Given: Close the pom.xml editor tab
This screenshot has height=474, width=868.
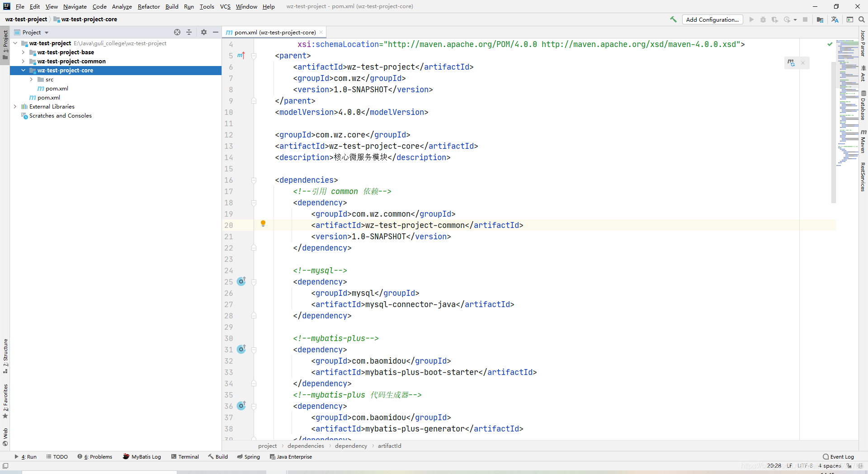Looking at the screenshot, I should pyautogui.click(x=321, y=32).
